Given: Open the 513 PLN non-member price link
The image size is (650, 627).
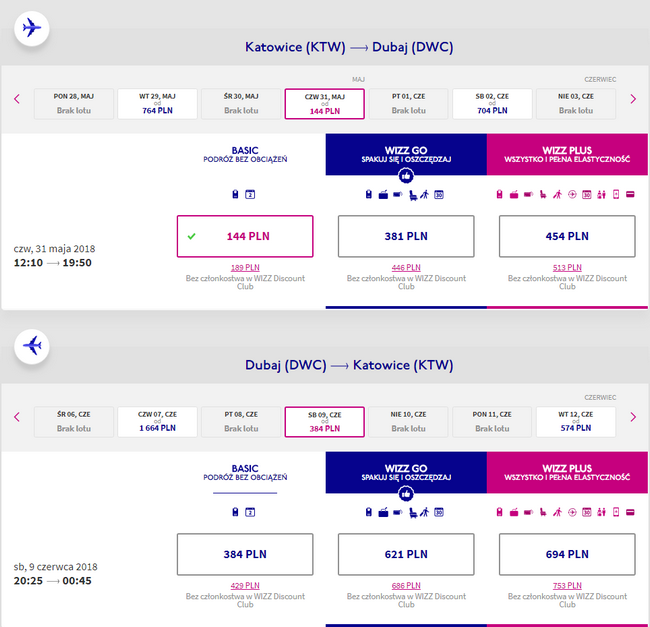Looking at the screenshot, I should point(567,268).
